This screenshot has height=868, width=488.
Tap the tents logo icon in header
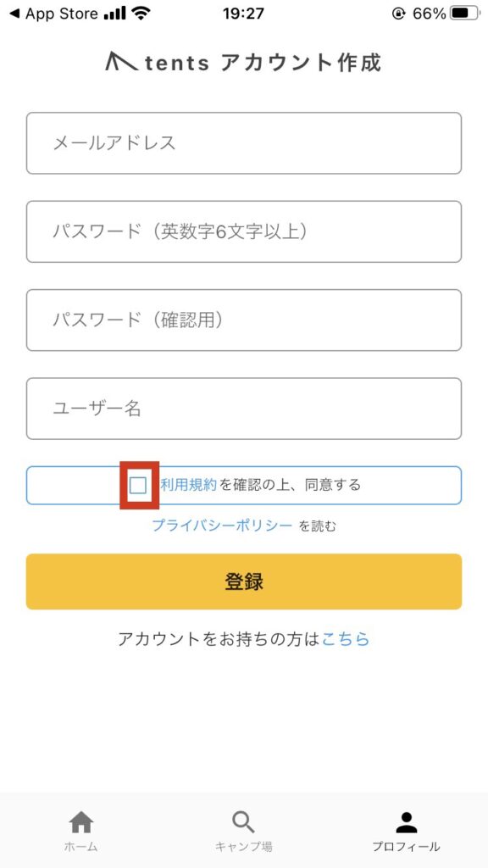121,61
